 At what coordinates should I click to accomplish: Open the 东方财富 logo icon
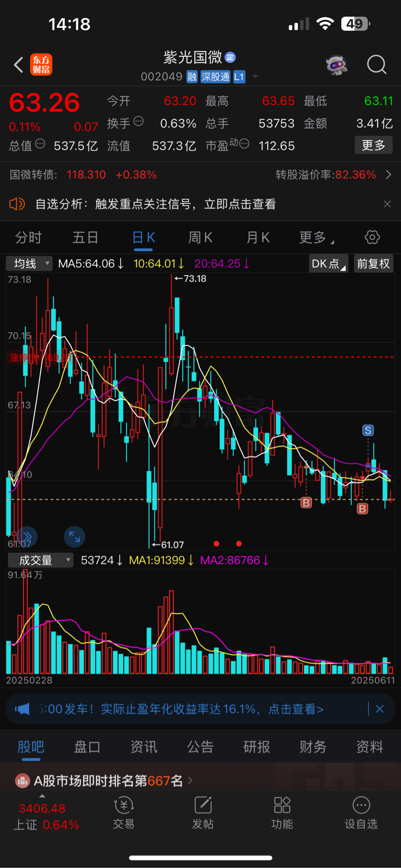[x=41, y=65]
